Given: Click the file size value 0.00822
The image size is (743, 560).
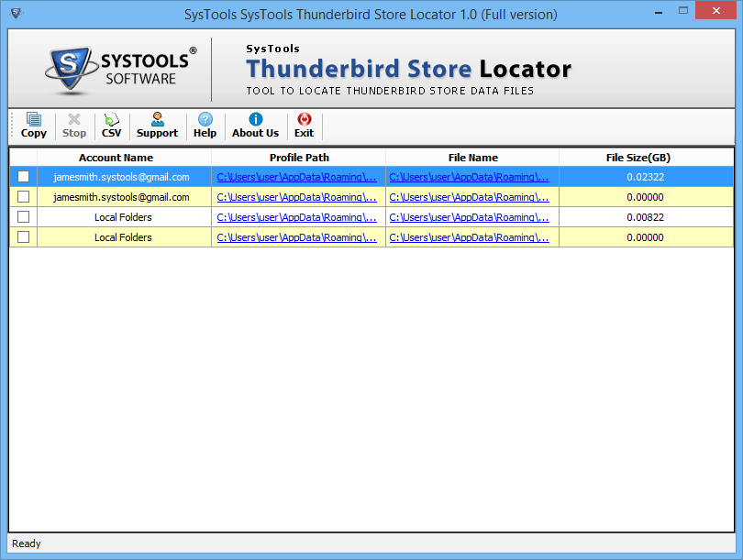Looking at the screenshot, I should 646,217.
